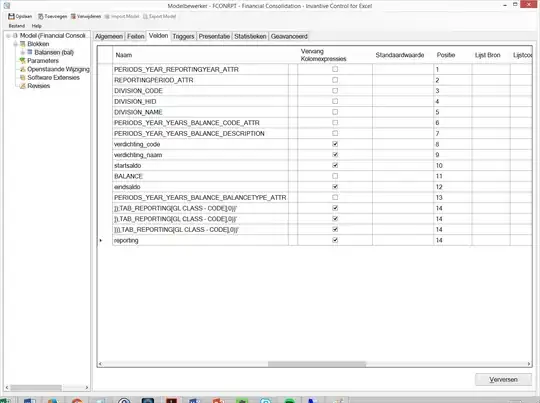540x403 pixels.
Task: Click the tree panel scrollbar right arrow
Action: click(87, 388)
